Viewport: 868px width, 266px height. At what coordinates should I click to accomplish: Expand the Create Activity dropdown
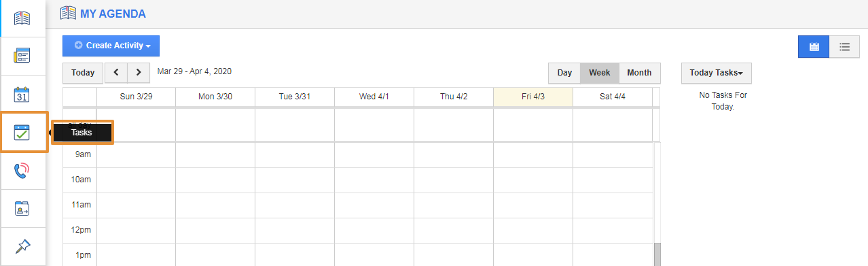click(x=111, y=46)
